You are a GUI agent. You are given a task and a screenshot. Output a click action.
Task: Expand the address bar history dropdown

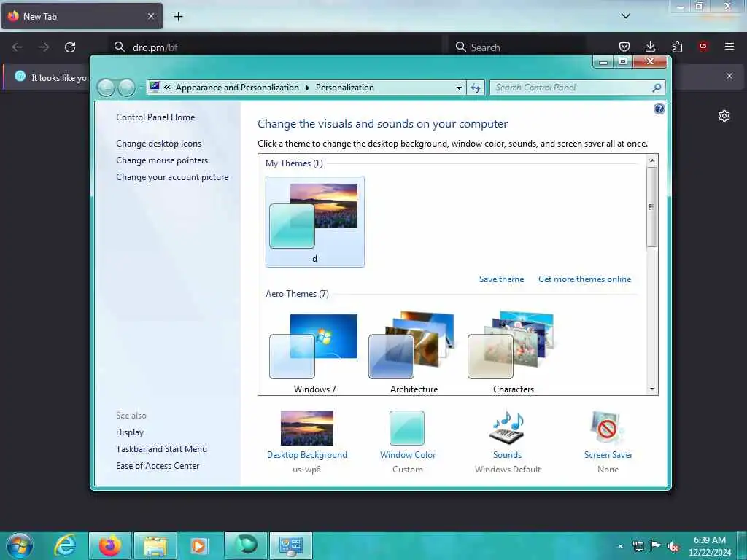(459, 88)
